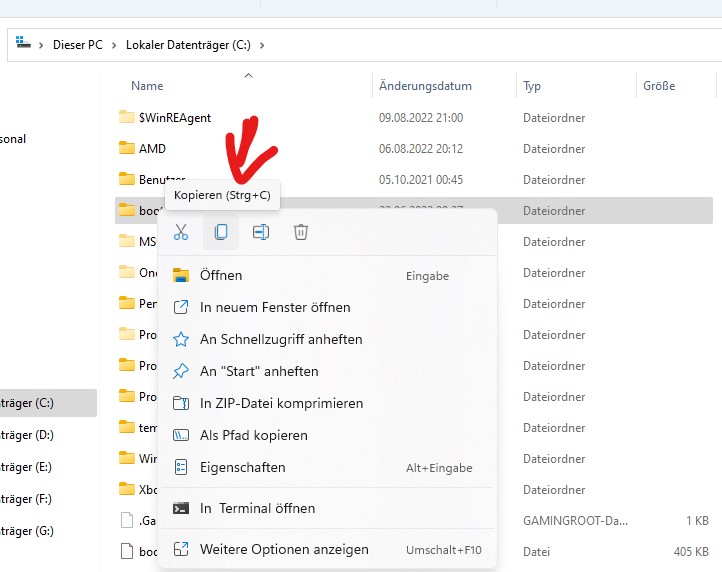Click the Copy icon in context menu

point(221,232)
